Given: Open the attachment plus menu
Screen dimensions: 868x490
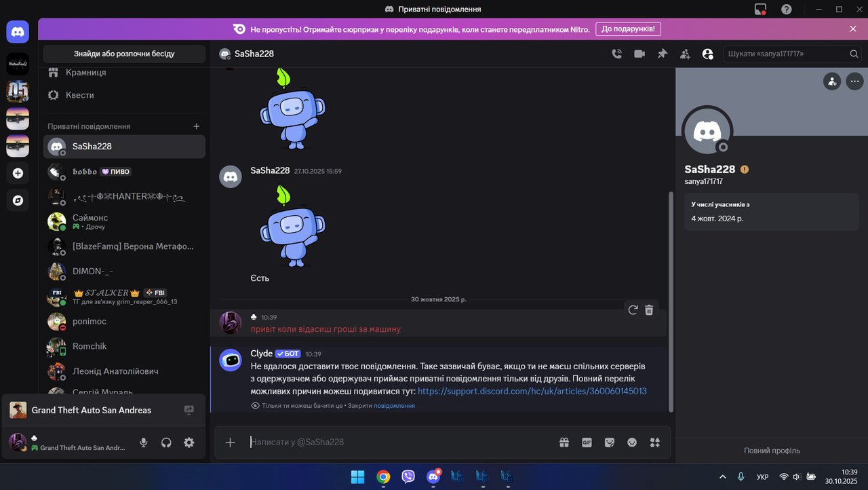Looking at the screenshot, I should coord(231,442).
